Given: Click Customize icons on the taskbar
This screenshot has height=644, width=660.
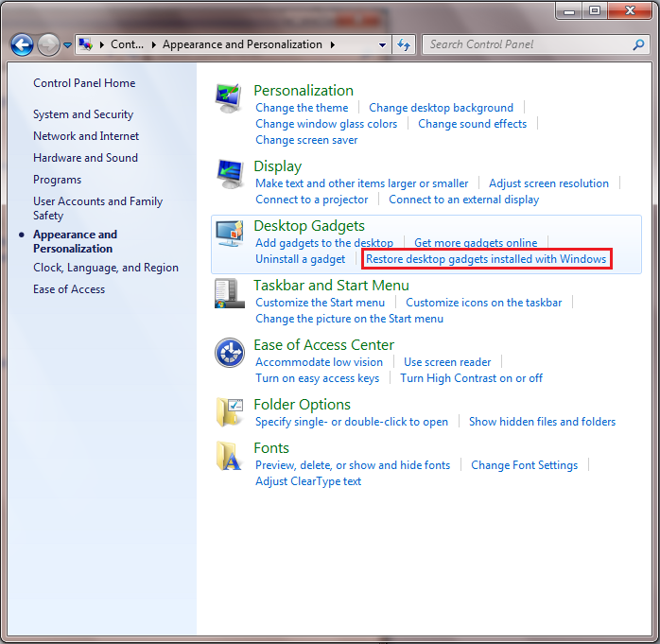Looking at the screenshot, I should tap(483, 303).
